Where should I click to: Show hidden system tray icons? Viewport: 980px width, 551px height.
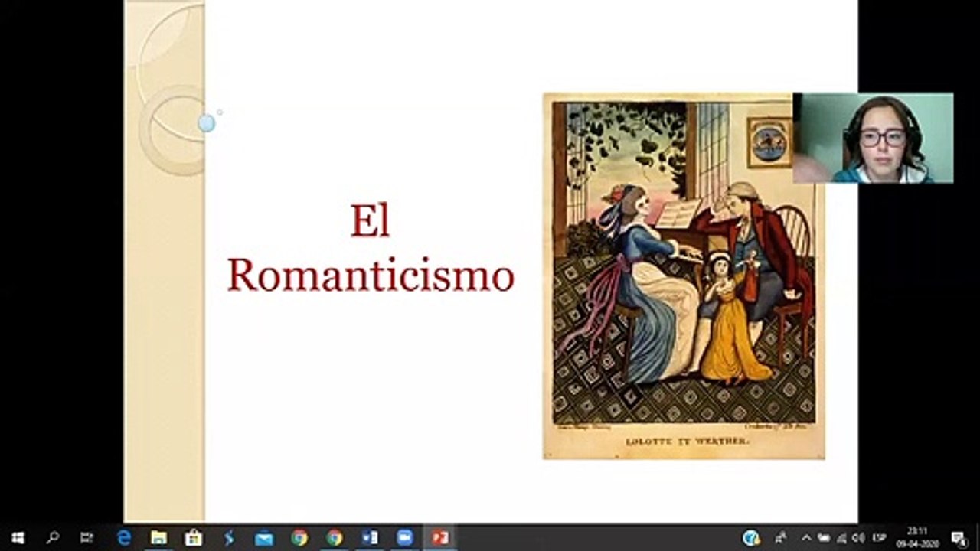click(805, 538)
